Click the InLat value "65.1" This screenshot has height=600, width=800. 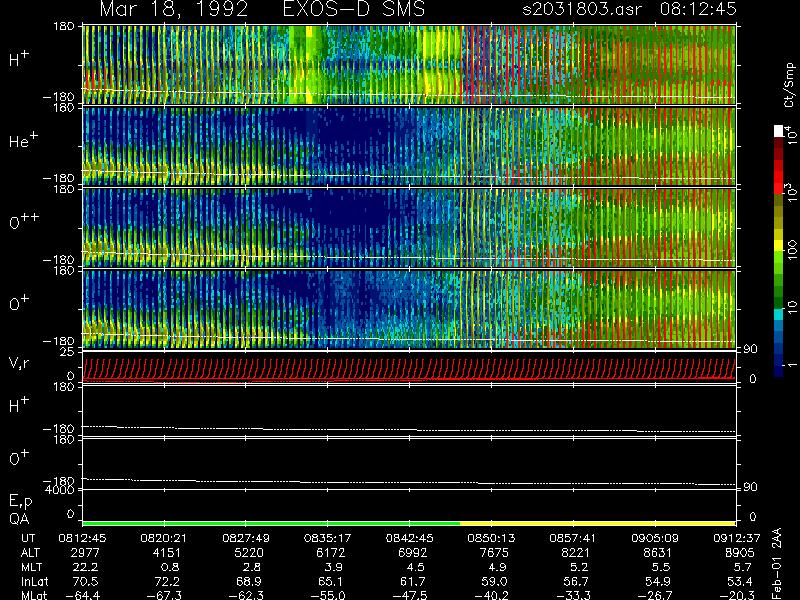tap(332, 582)
